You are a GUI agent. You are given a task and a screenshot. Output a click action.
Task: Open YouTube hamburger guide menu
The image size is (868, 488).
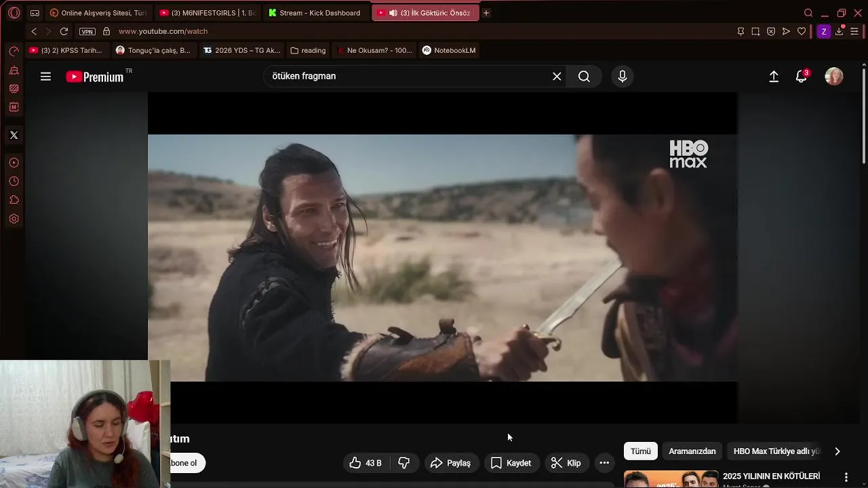point(45,77)
